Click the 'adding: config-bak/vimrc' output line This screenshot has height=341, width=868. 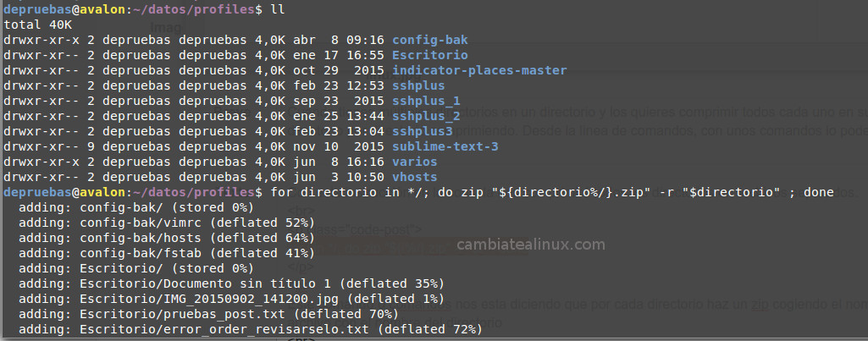(x=166, y=223)
